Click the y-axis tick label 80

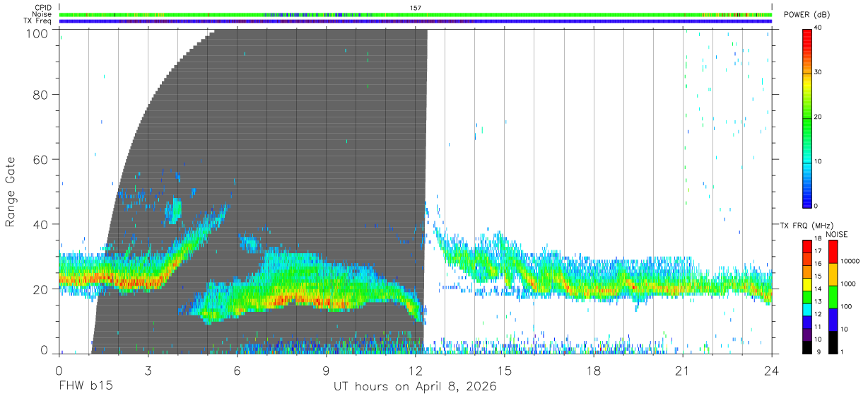42,95
